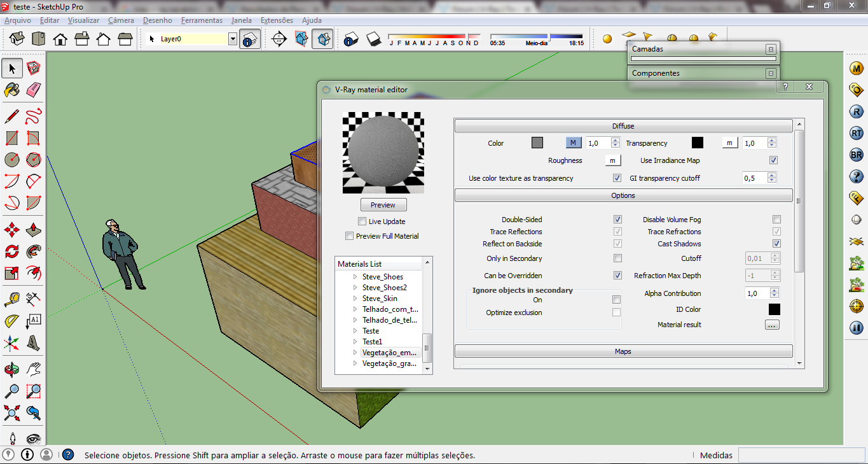Activate the Orbit tool
This screenshot has width=868, height=464.
click(x=12, y=370)
